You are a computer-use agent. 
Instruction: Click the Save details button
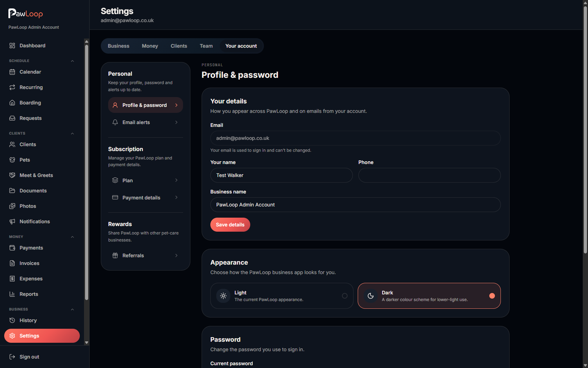pyautogui.click(x=230, y=225)
